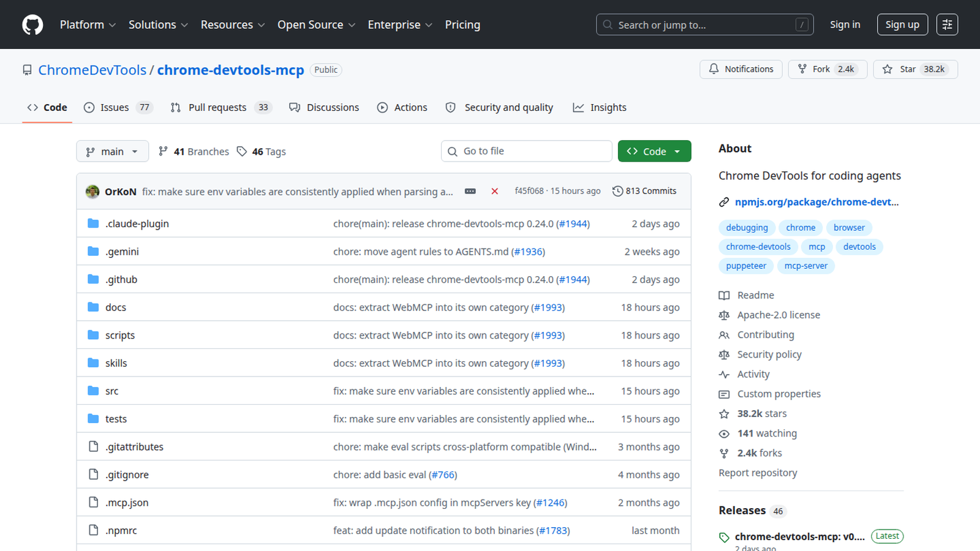Click the docs folder icon
The width and height of the screenshot is (980, 551).
point(93,307)
